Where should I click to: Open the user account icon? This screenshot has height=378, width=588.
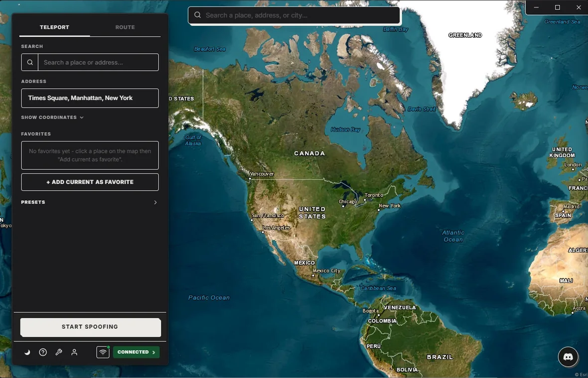74,352
